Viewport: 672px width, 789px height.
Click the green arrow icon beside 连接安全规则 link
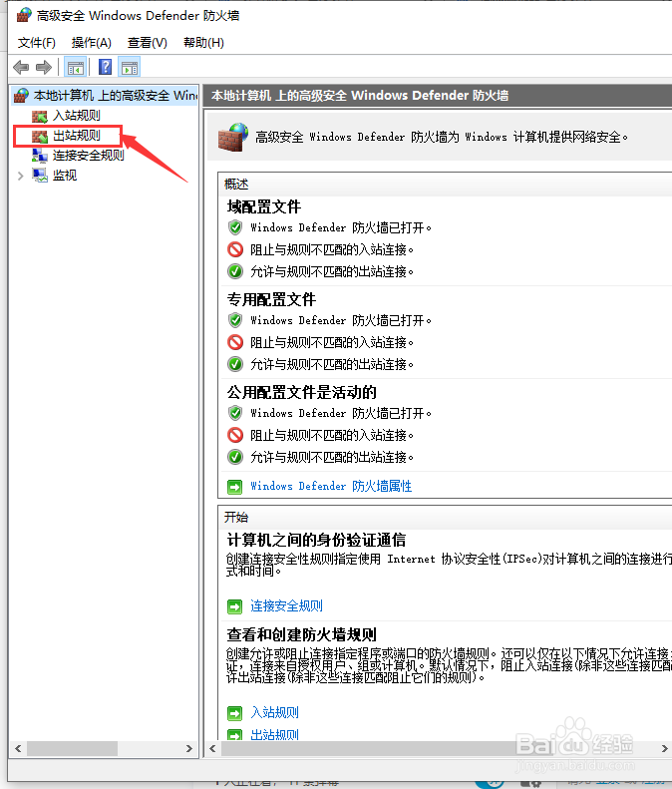[234, 606]
